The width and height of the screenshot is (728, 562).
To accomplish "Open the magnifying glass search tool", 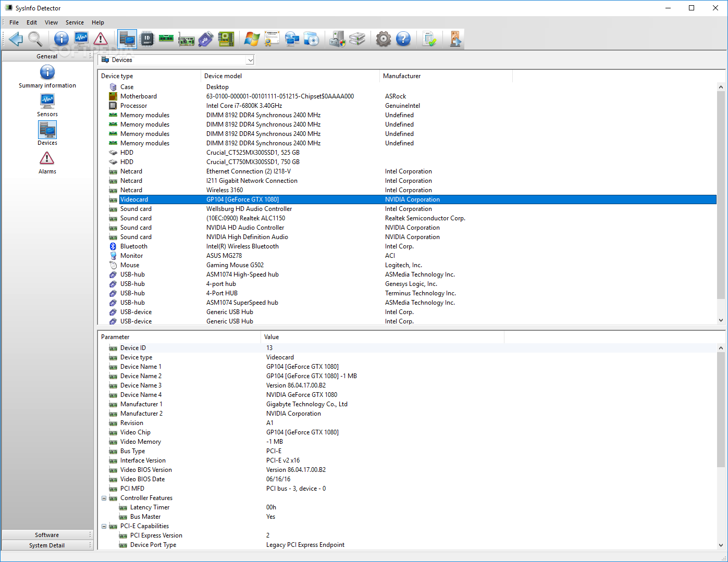I will (x=35, y=39).
